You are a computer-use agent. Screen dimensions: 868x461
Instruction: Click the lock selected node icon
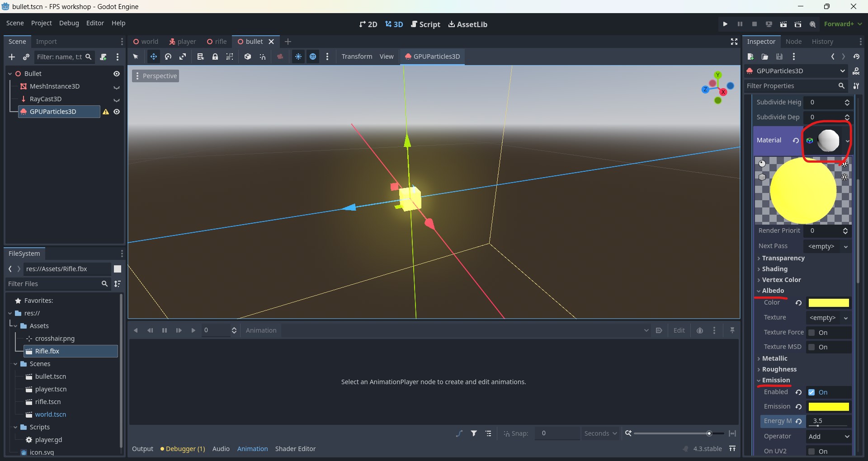215,56
